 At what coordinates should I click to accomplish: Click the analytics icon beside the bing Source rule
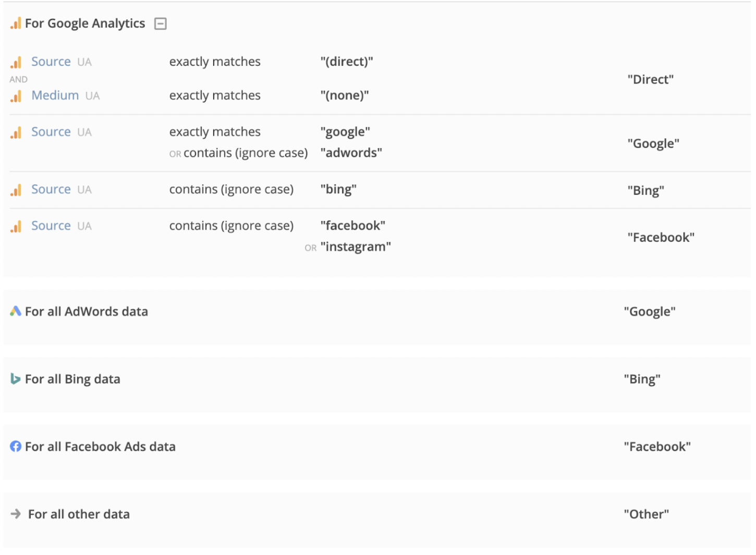pos(16,190)
